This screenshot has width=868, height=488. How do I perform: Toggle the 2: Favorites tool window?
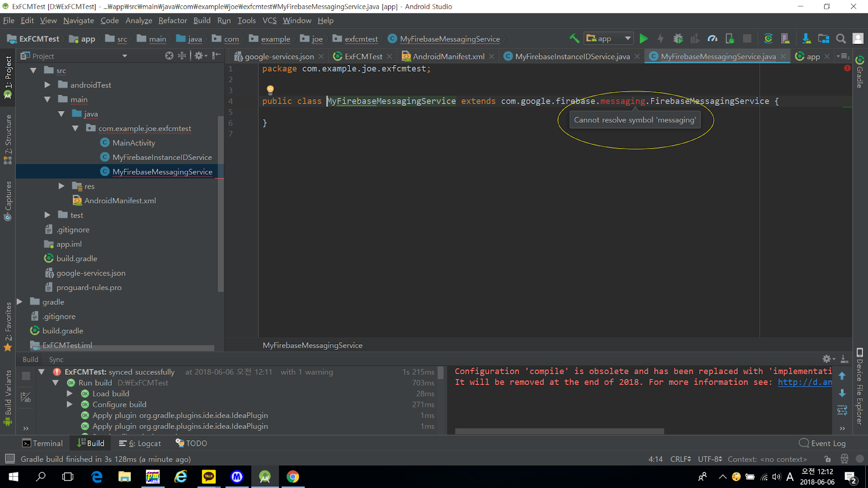[x=8, y=327]
